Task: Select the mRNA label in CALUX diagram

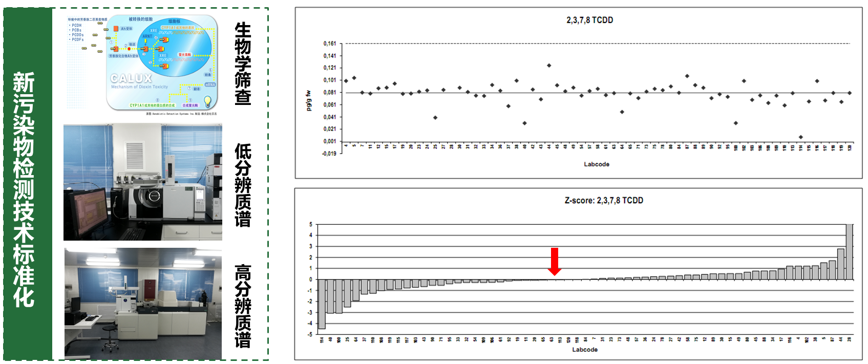Action: point(210,84)
